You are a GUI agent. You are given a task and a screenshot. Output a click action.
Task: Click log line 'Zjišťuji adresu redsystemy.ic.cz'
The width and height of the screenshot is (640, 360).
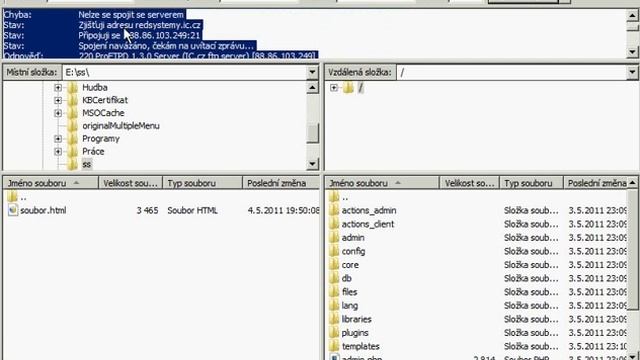click(140, 25)
